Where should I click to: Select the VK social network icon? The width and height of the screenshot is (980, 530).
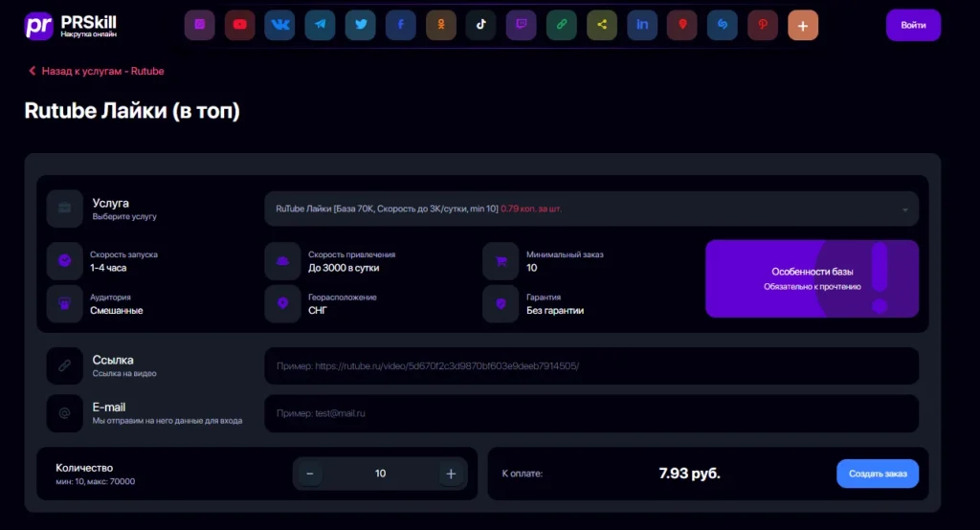[x=280, y=25]
